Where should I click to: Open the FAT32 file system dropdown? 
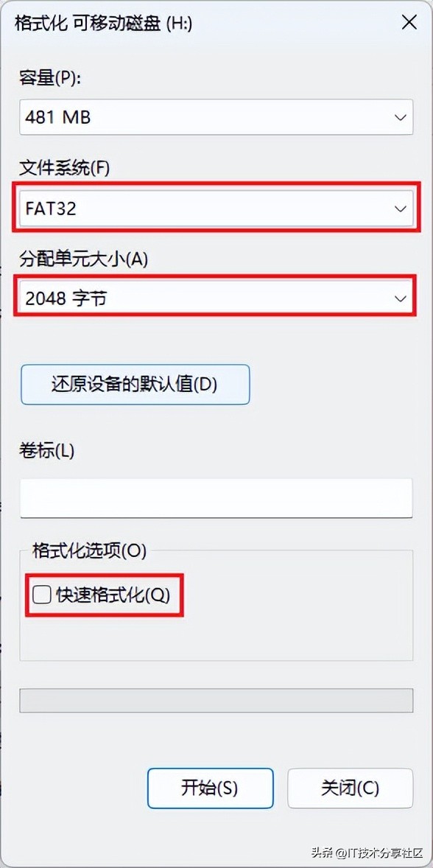click(x=216, y=208)
